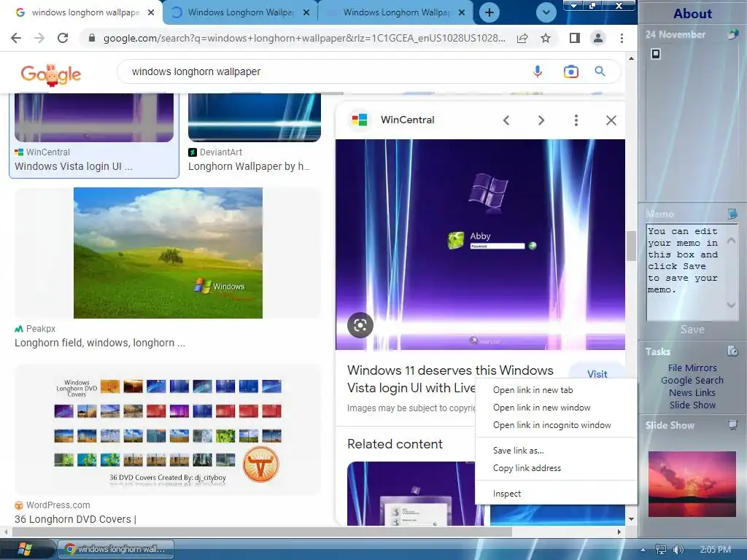Click the About heading in the sidebar
The image size is (747, 560).
coord(693,13)
